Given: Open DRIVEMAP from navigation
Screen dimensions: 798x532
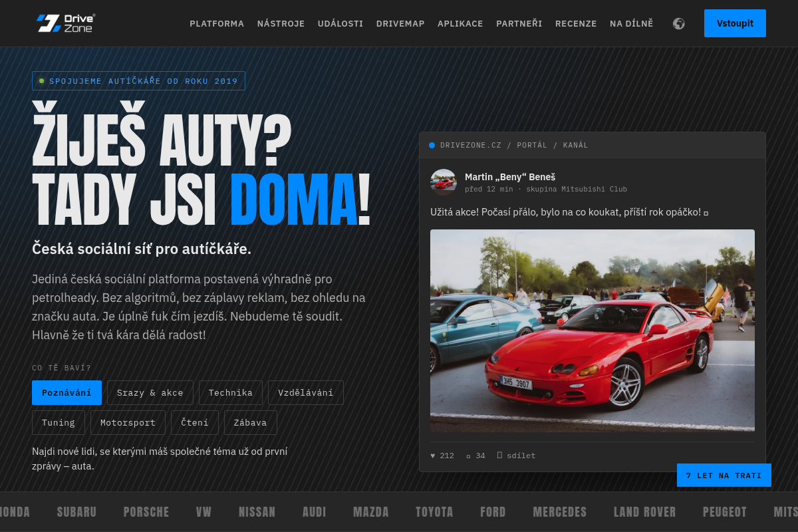Looking at the screenshot, I should [x=400, y=23].
